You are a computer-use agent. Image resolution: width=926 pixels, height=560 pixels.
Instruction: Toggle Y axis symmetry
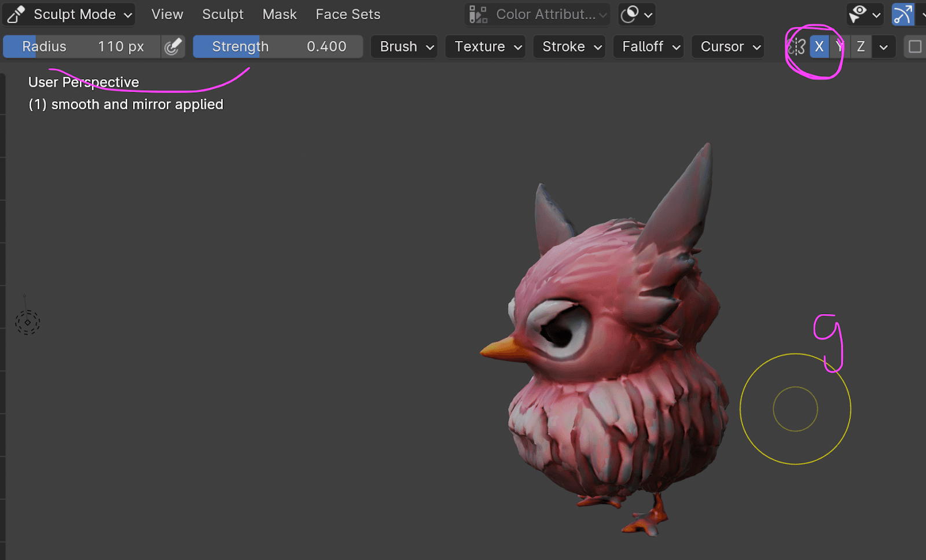[x=840, y=47]
